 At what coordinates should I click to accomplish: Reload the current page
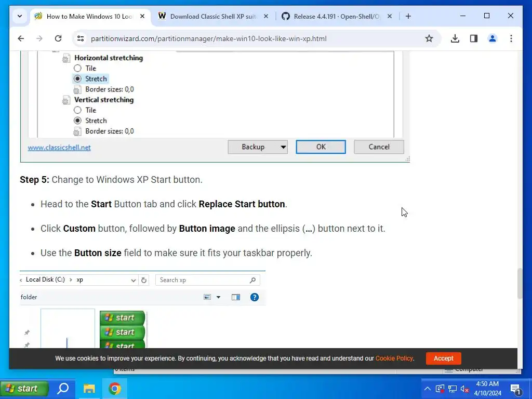(x=58, y=38)
